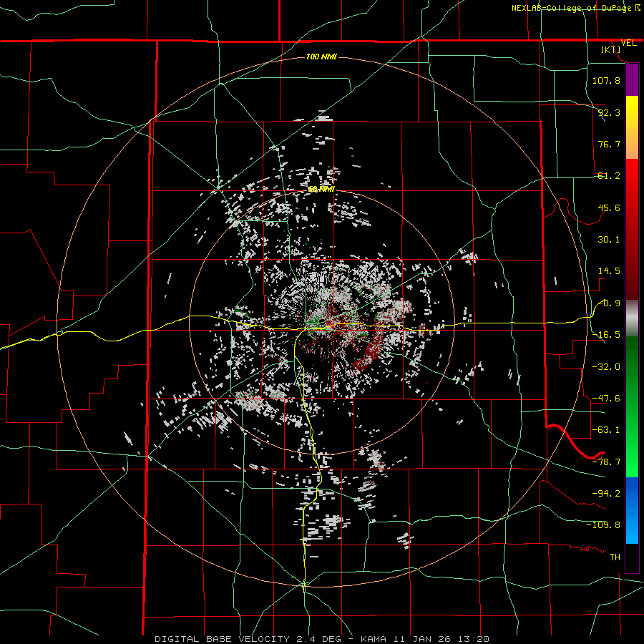Click the TH threshold label

615,557
